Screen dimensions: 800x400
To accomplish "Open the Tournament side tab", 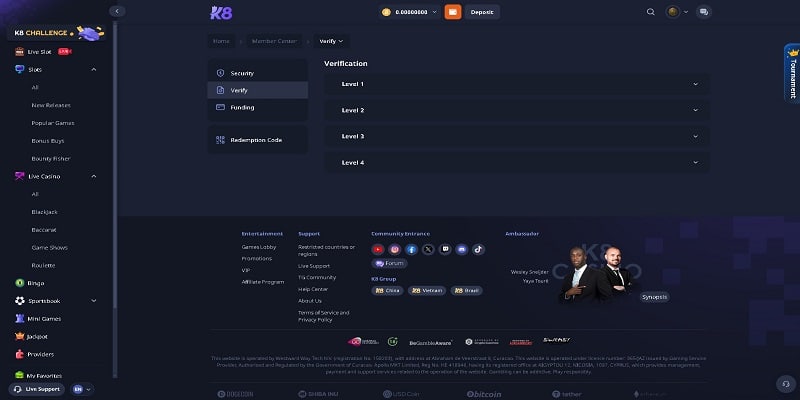I will click(x=792, y=74).
